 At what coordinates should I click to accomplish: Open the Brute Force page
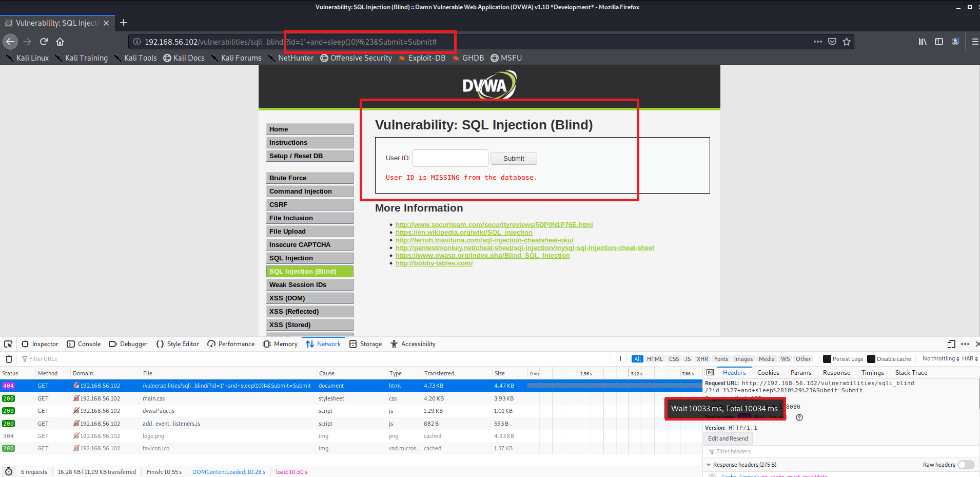[x=310, y=178]
